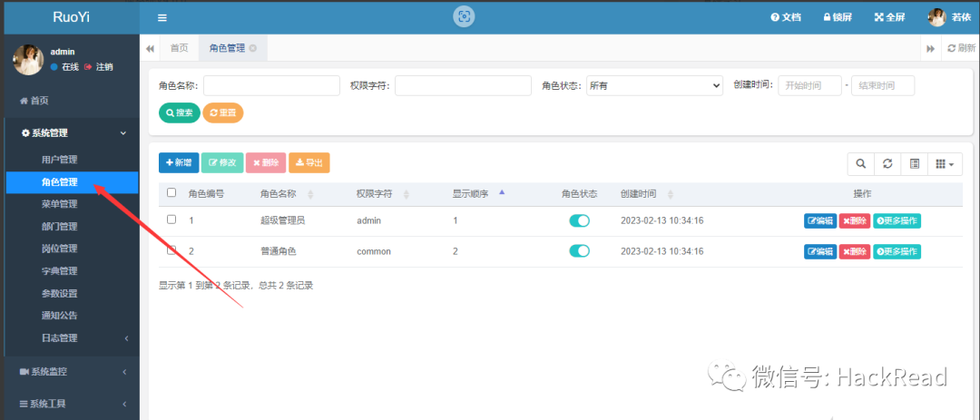Collapse the 系统管理 menu group
This screenshot has height=420, width=980.
coord(72,133)
